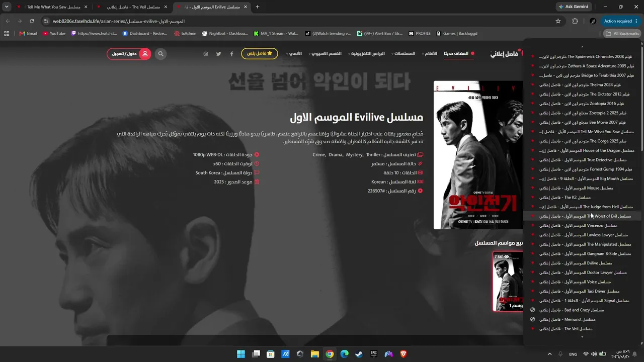Select the Evilive browser tab
644x362 pixels.
click(212, 7)
